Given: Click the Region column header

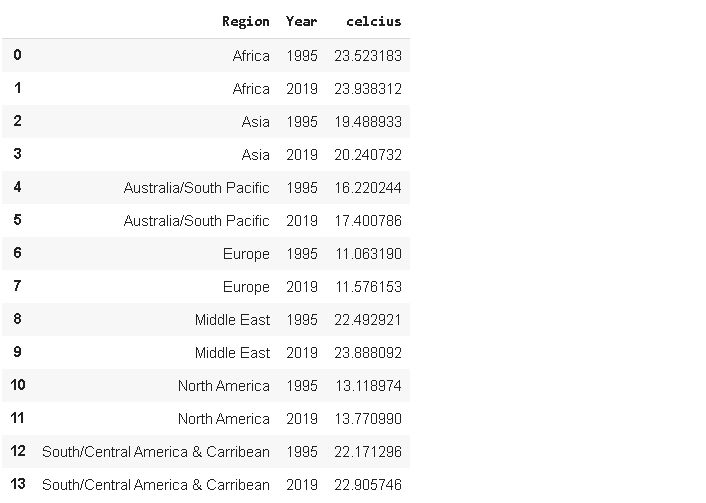Looking at the screenshot, I should [245, 21].
